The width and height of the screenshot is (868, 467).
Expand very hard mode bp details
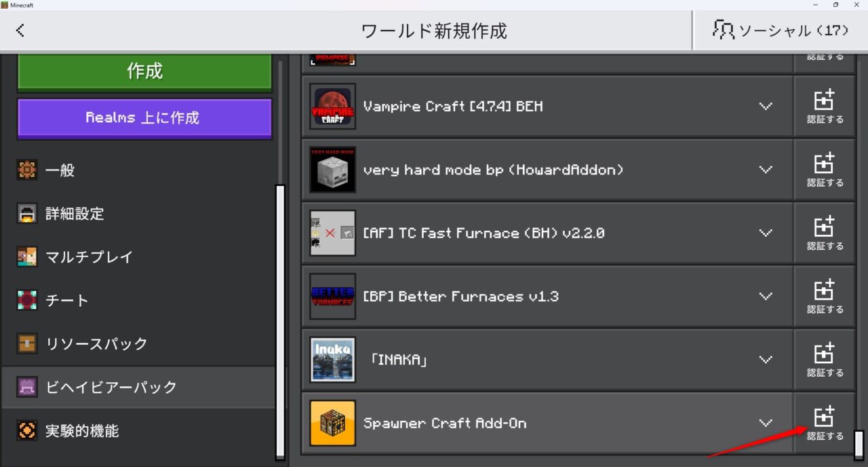pos(766,170)
